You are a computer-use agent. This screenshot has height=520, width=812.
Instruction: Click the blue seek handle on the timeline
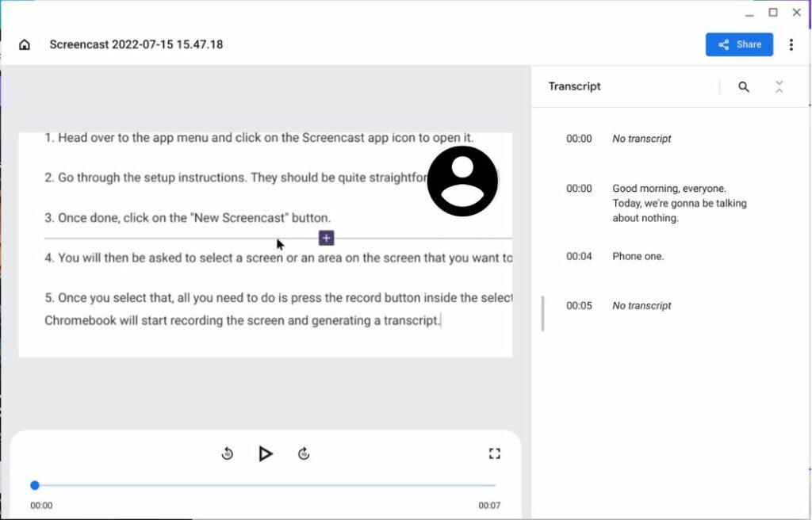pyautogui.click(x=34, y=485)
